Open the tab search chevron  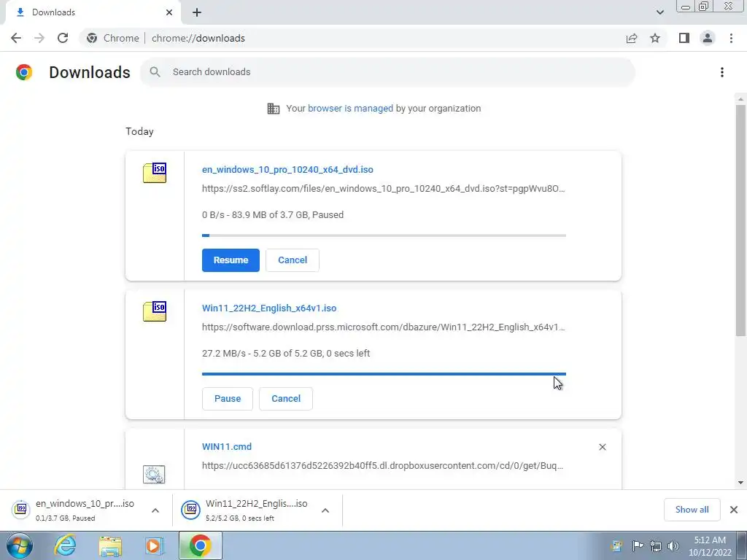coord(659,12)
